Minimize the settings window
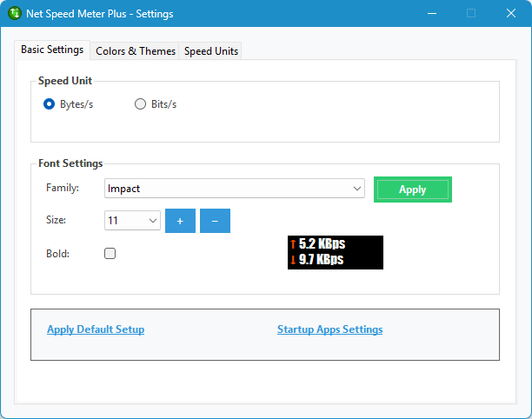The width and height of the screenshot is (532, 419). 431,14
